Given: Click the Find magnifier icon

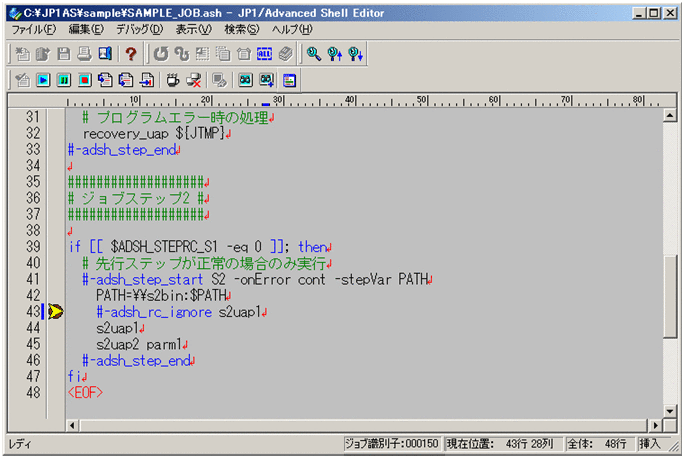Looking at the screenshot, I should pos(314,54).
